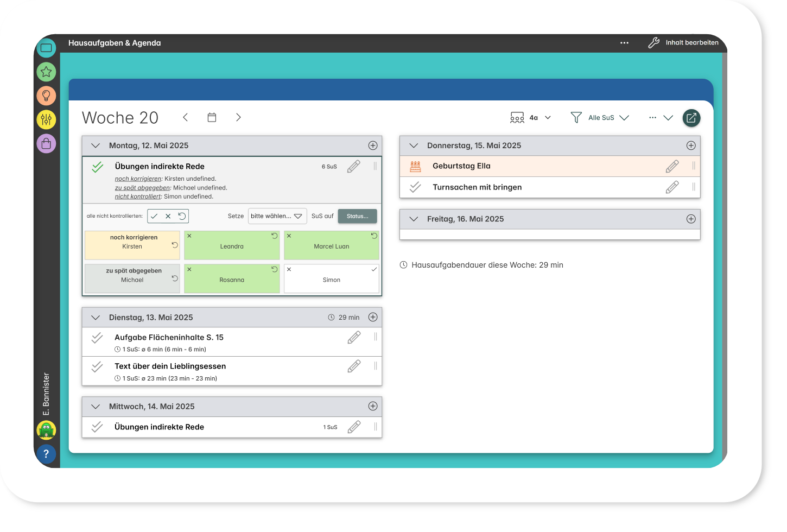The image size is (787, 532).
Task: Edit the Geburtstag Ella entry pencil
Action: [672, 166]
